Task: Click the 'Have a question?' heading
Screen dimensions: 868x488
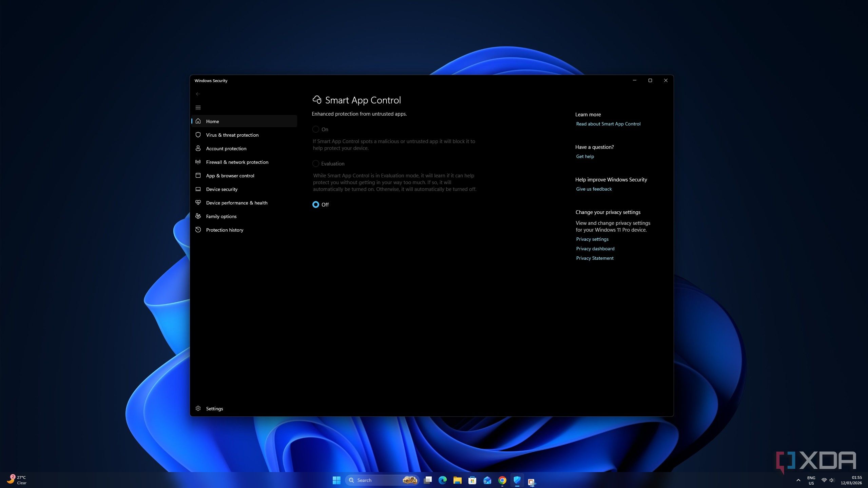Action: pos(594,147)
